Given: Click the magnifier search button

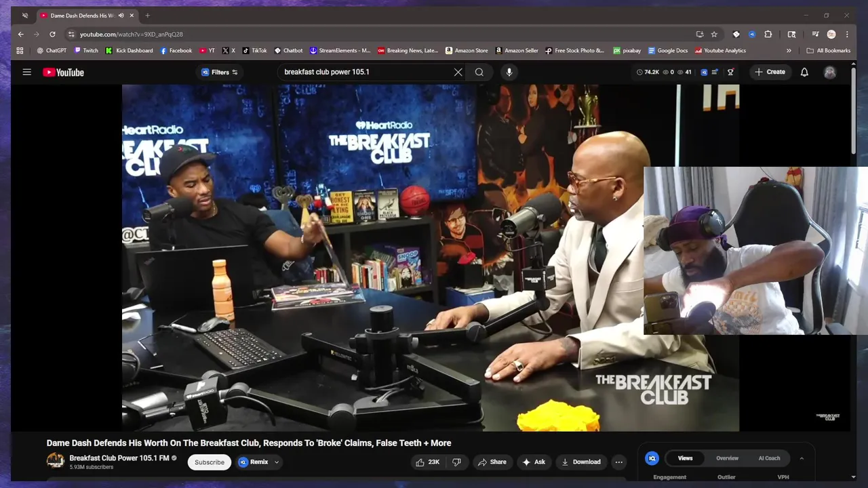Looking at the screenshot, I should tap(479, 72).
